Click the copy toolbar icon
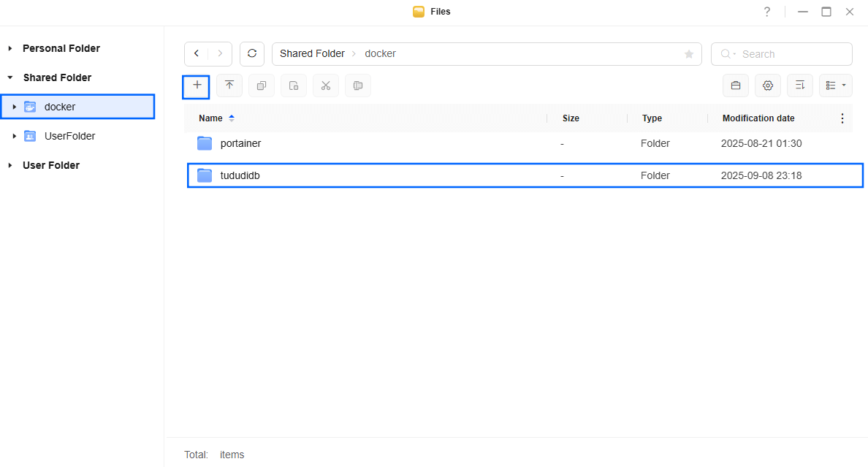 262,86
